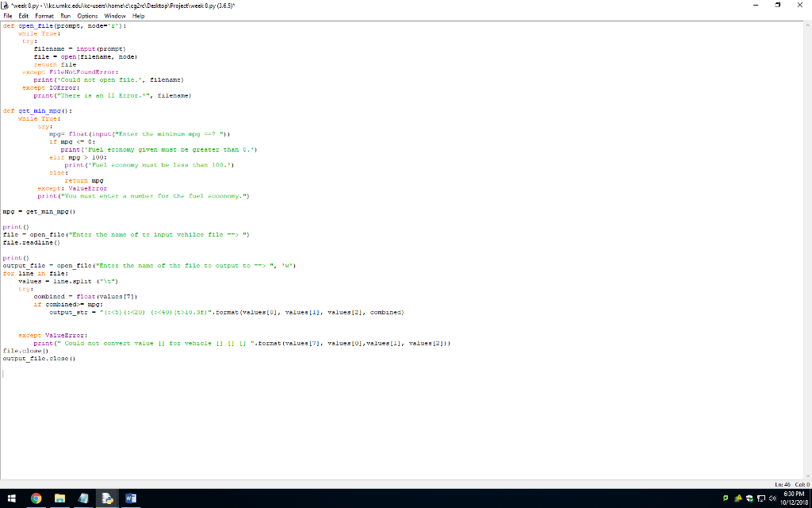This screenshot has height=508, width=812.
Task: Open Windows Defender from the system tray
Action: tap(749, 498)
